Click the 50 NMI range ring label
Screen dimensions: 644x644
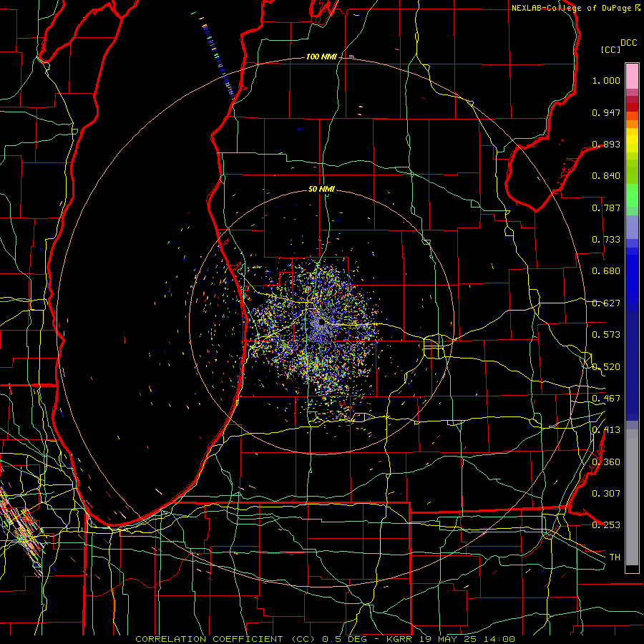pyautogui.click(x=321, y=189)
